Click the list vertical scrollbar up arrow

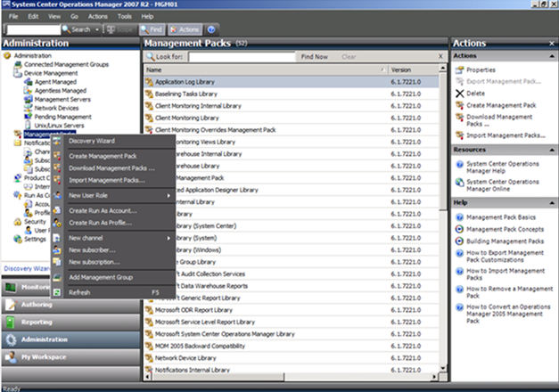443,68
